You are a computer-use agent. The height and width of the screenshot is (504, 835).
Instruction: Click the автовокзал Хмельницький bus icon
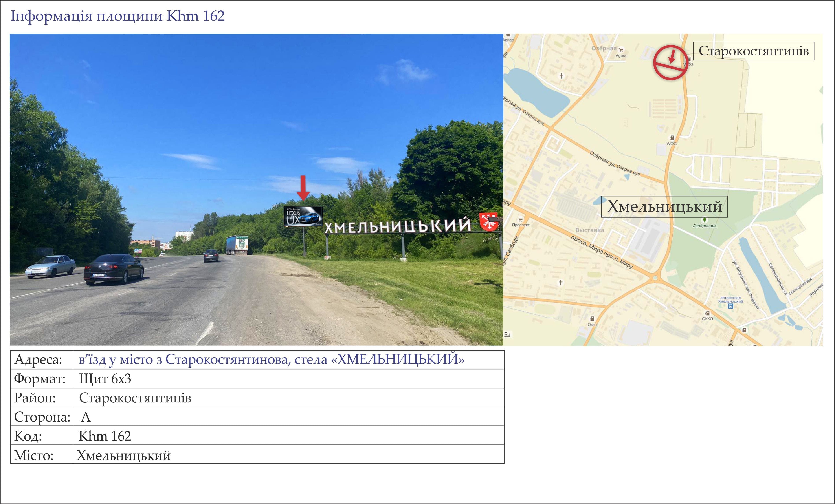click(731, 306)
